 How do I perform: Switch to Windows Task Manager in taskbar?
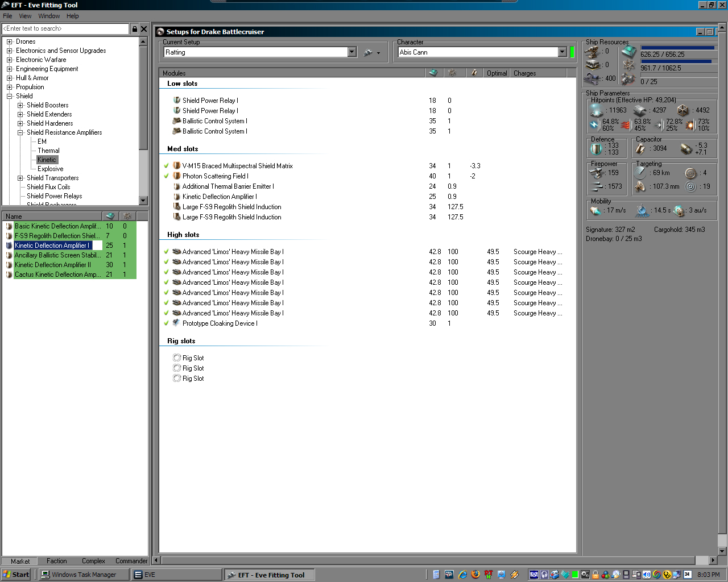point(84,575)
